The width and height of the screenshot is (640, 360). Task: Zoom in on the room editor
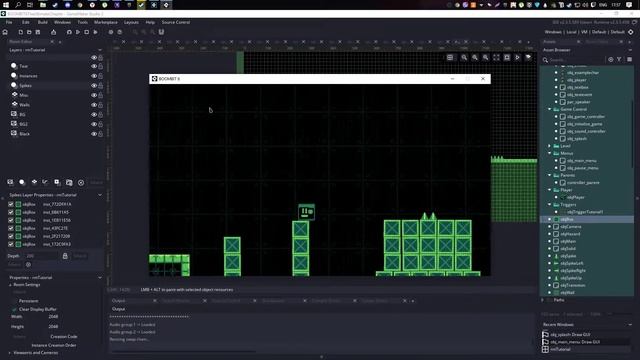click(x=485, y=58)
